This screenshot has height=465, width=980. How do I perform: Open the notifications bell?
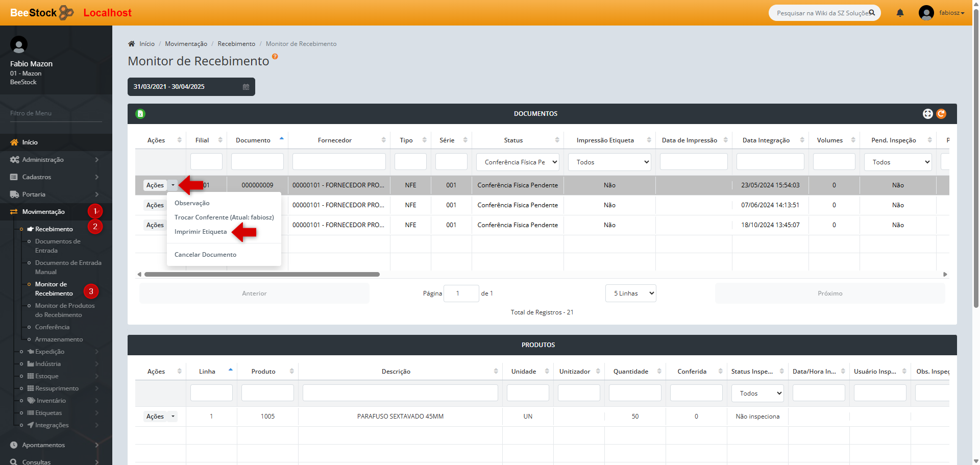pos(900,13)
